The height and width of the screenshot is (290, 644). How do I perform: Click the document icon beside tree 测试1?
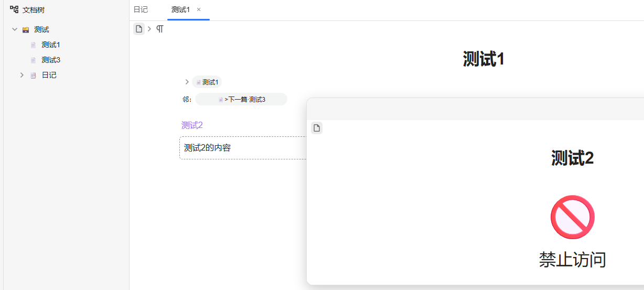coord(34,45)
